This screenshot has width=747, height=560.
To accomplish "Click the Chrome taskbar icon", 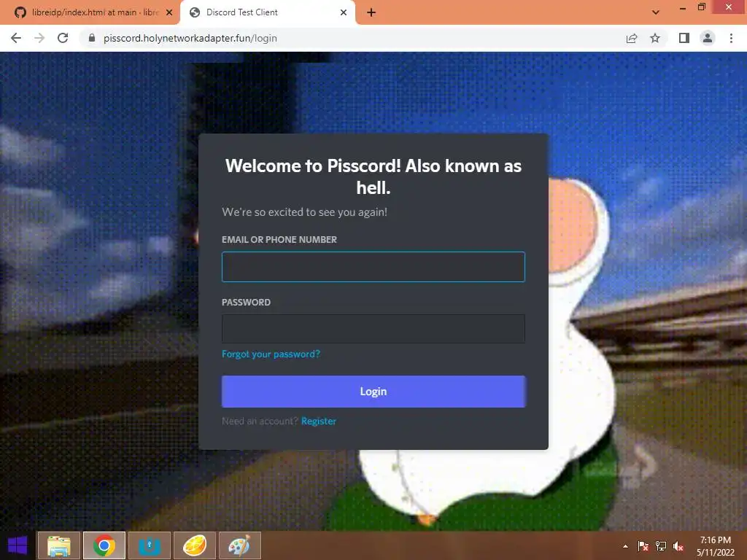I will tap(104, 545).
